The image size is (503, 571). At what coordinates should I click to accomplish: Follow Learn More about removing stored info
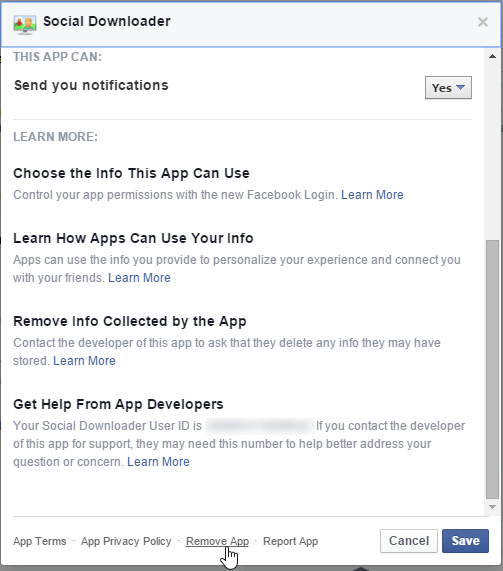coord(84,361)
